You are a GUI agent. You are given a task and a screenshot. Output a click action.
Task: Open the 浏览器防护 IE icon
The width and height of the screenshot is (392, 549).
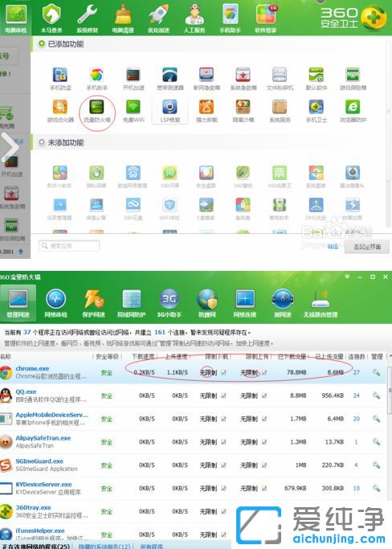click(353, 112)
